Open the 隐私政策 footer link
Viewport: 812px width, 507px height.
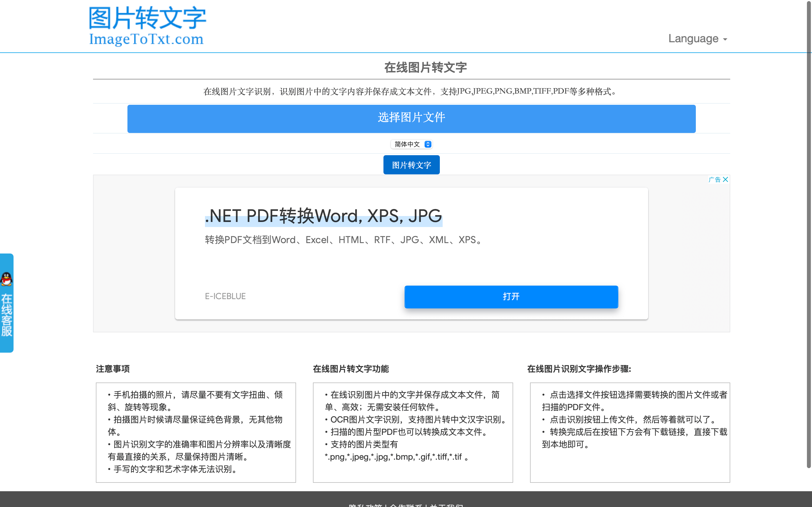click(365, 505)
